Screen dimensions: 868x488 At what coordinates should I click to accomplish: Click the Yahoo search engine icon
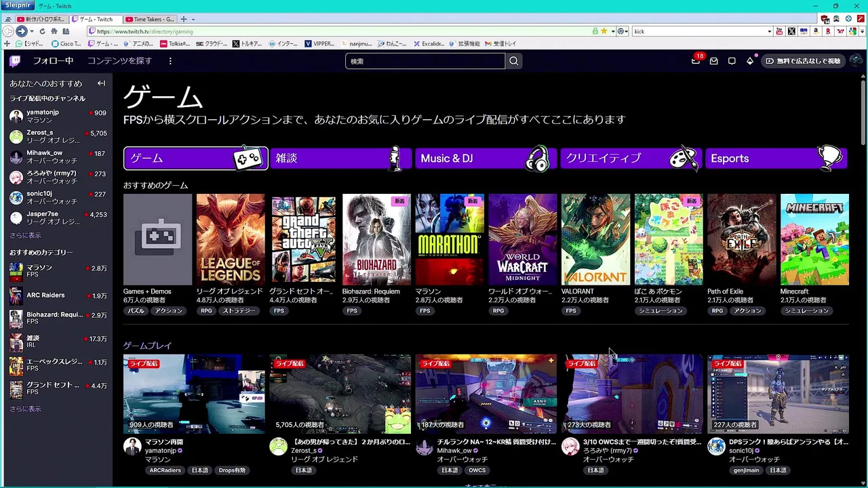click(841, 31)
